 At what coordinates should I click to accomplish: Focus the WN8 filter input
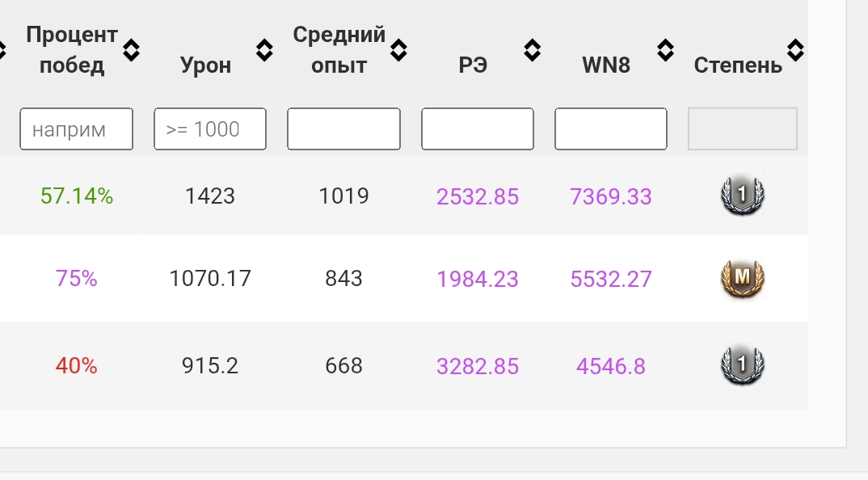click(611, 129)
